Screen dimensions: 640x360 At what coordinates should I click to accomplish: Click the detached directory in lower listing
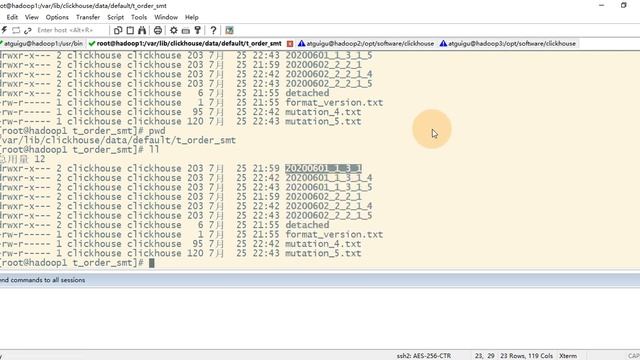pyautogui.click(x=307, y=225)
